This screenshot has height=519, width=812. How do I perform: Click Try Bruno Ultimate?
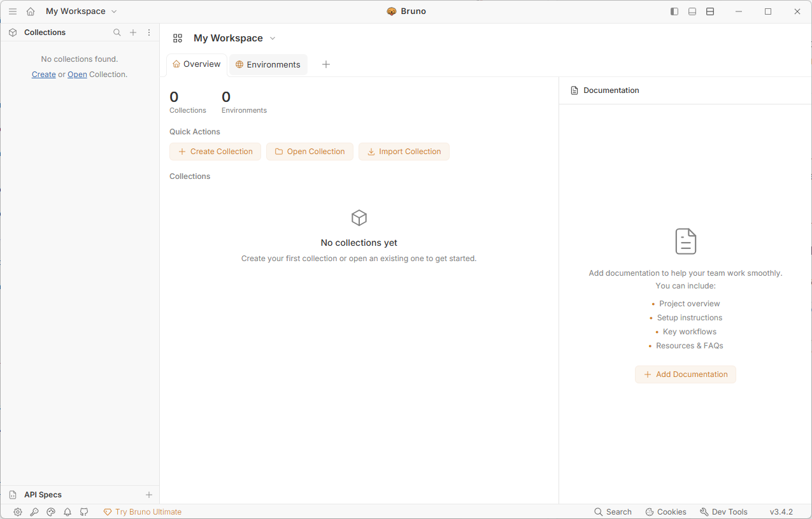coord(143,512)
